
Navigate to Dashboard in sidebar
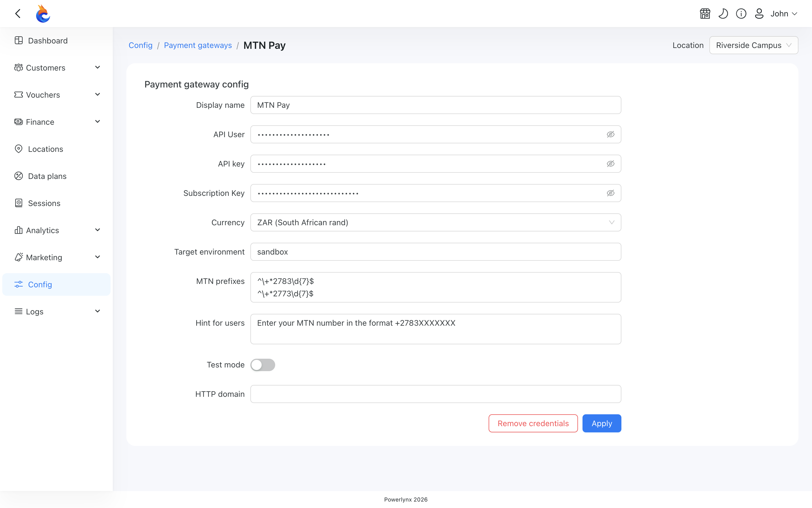[56, 41]
